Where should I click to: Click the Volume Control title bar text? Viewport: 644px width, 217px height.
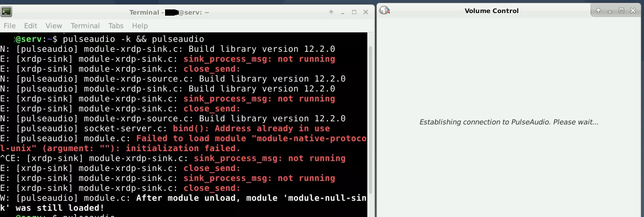(x=492, y=10)
